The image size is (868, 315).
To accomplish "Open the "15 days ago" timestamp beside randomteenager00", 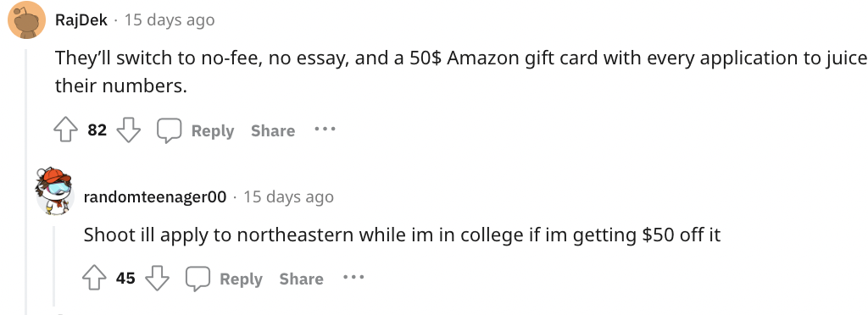I will point(288,196).
